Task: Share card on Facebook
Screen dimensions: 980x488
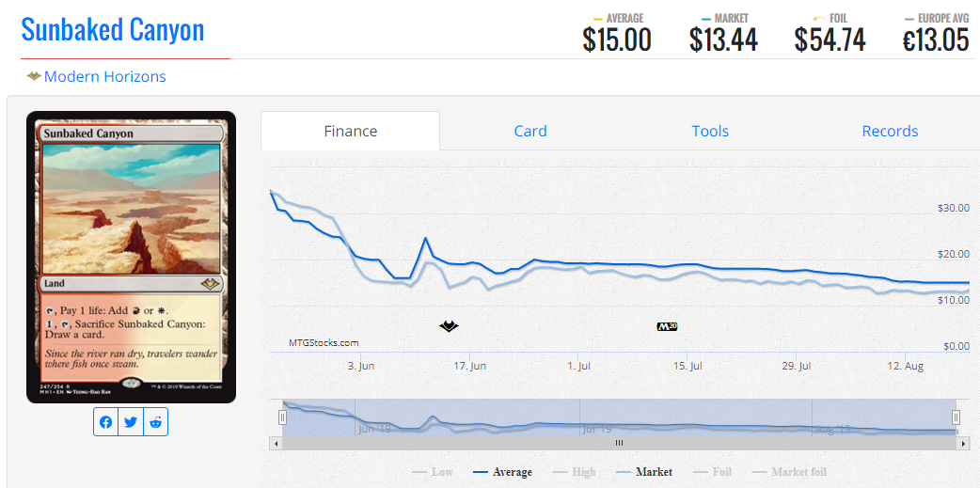Action: 106,422
